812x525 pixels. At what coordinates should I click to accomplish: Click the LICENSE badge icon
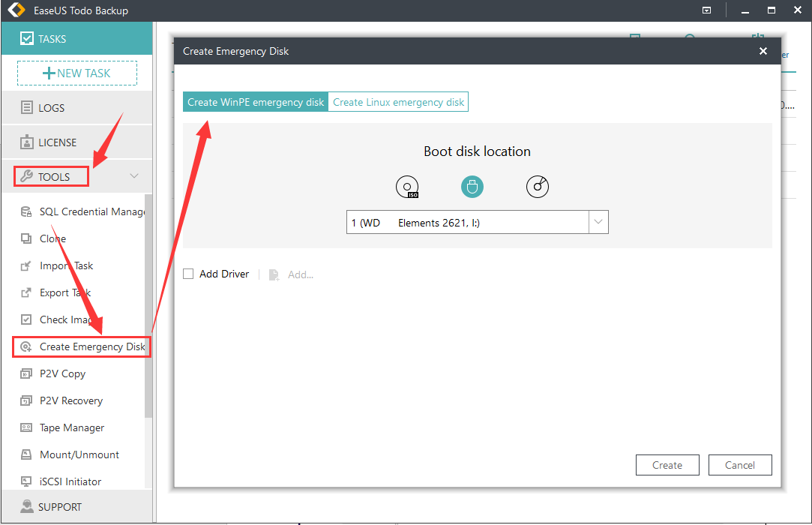tap(26, 142)
